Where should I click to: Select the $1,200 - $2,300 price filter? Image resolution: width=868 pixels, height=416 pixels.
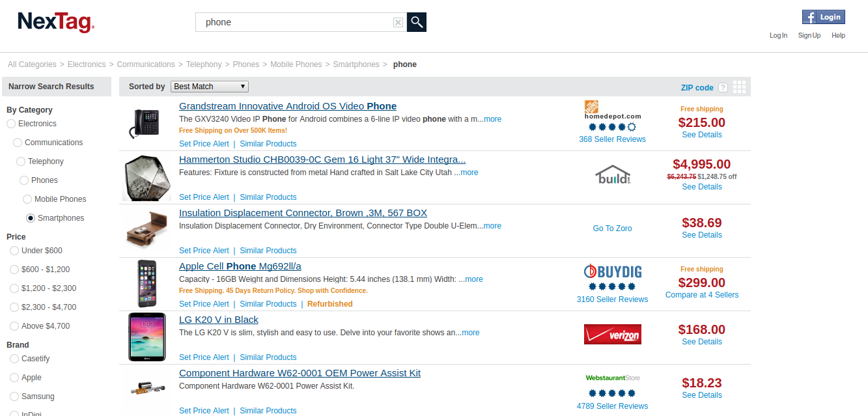14,288
